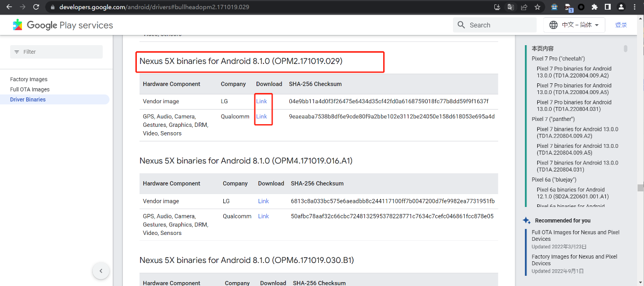Screen dimensions: 644x286
Task: Jump to Pixel 7 Pro binaries TD1A.220804.009.A2
Action: (x=574, y=72)
